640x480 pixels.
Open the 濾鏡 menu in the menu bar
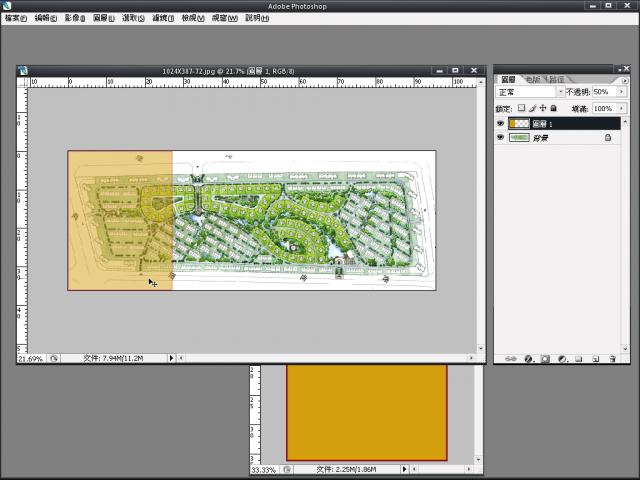[x=164, y=18]
